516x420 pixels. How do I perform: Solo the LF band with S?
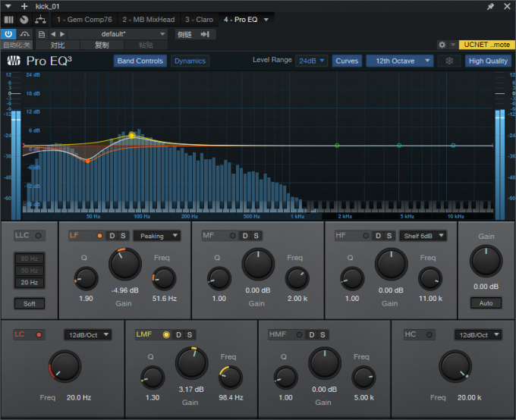pos(124,236)
